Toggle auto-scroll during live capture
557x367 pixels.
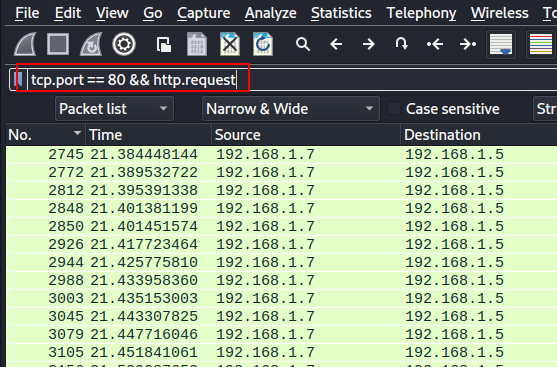(501, 44)
